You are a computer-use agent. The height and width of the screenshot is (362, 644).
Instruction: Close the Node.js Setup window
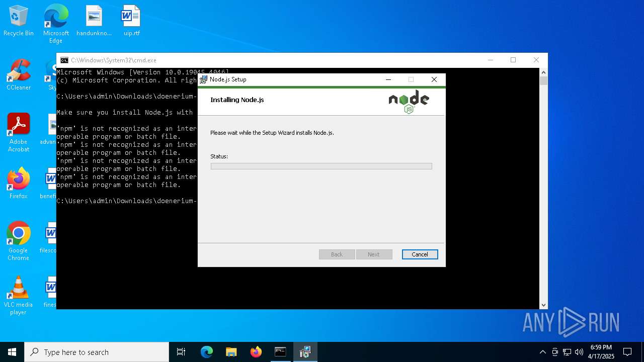pyautogui.click(x=434, y=79)
